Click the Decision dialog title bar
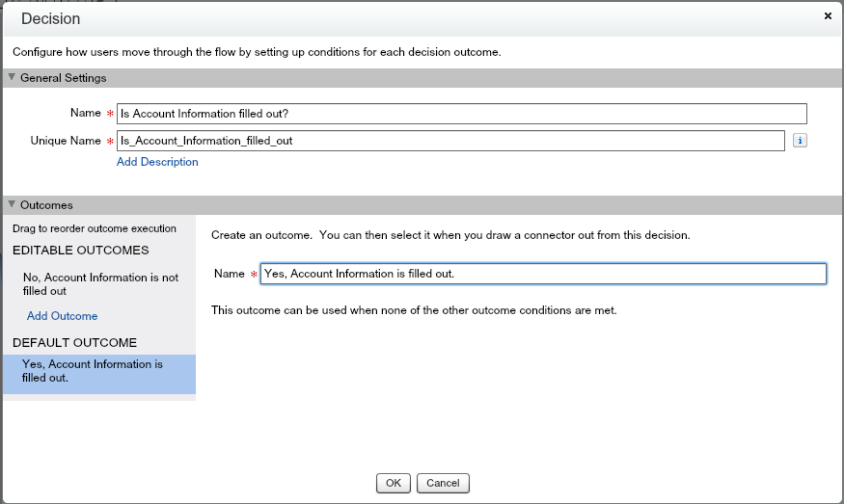Viewport: 844px width, 504px height. pos(386,18)
